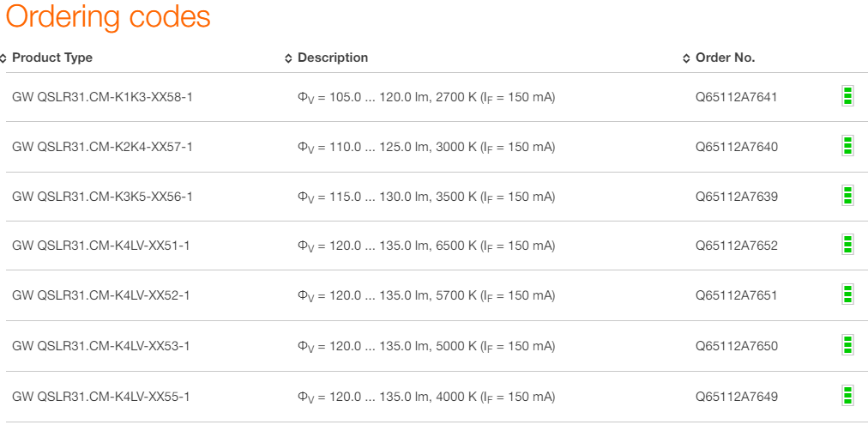
Task: Sort table by Order No. arrows
Action: point(686,58)
